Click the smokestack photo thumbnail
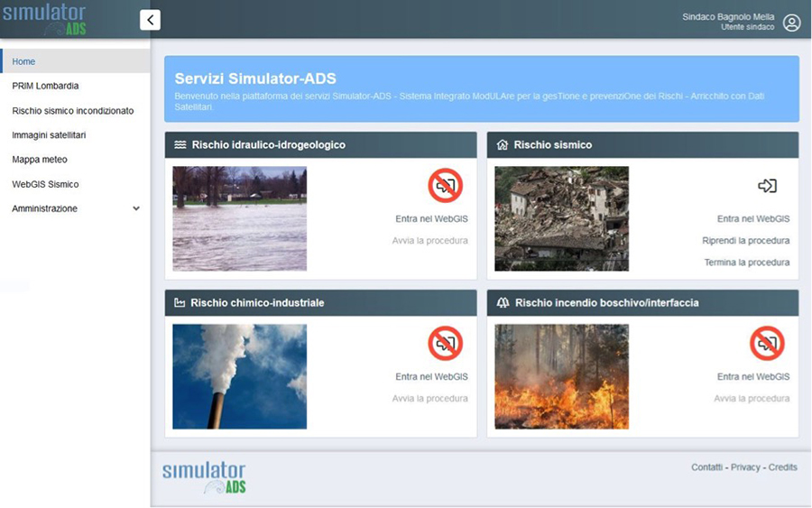Viewport: 812px width, 508px height. coord(240,376)
